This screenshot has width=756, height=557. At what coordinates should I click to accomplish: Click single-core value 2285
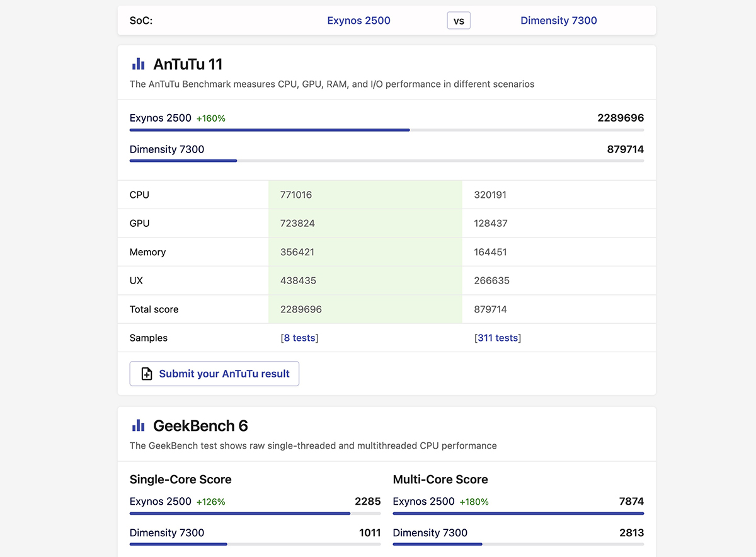[x=368, y=502]
